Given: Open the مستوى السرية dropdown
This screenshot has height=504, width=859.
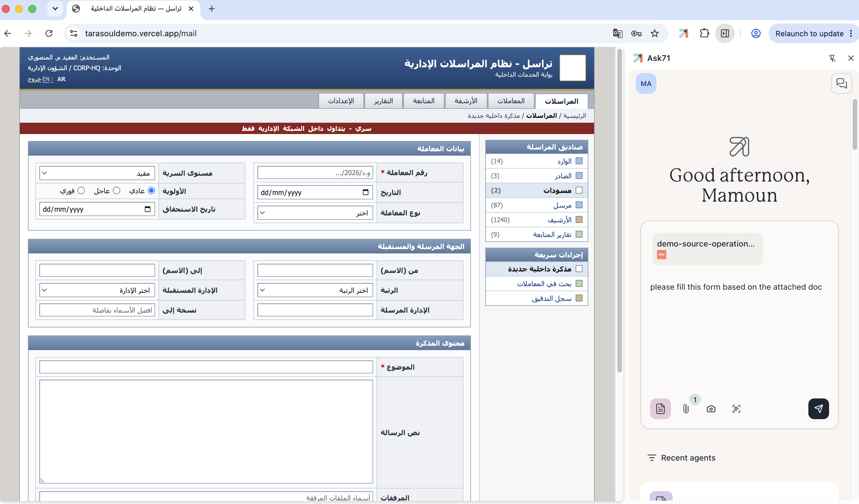Looking at the screenshot, I should [x=97, y=173].
